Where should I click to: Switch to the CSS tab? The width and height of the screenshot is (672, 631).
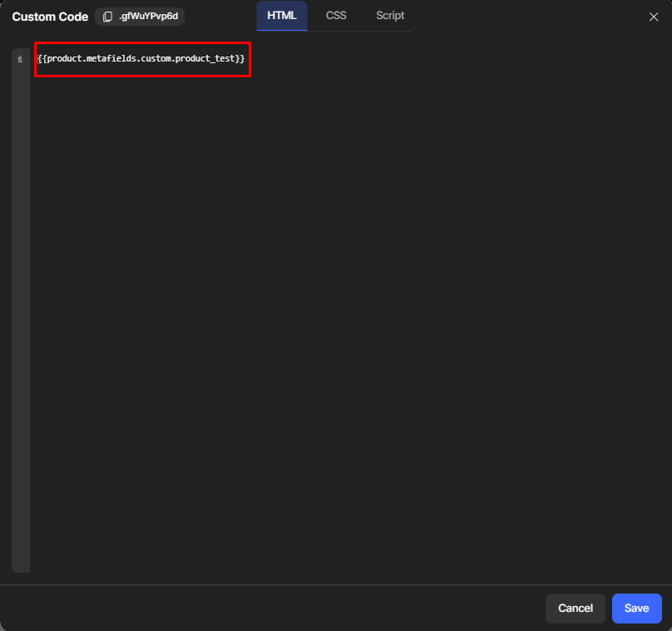(336, 15)
